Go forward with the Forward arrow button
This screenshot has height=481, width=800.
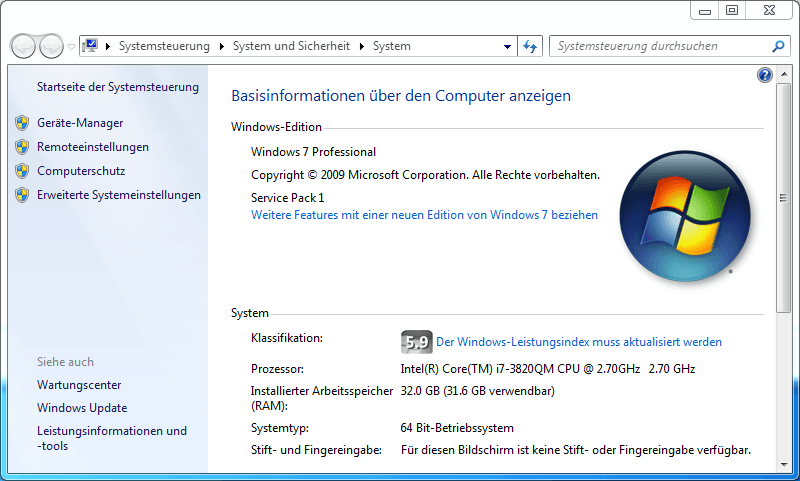click(51, 46)
